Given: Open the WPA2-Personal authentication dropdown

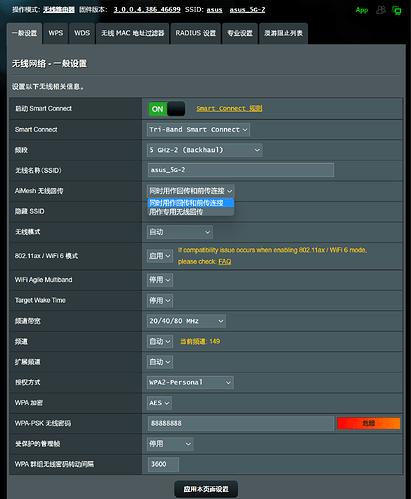Looking at the screenshot, I should tap(190, 383).
